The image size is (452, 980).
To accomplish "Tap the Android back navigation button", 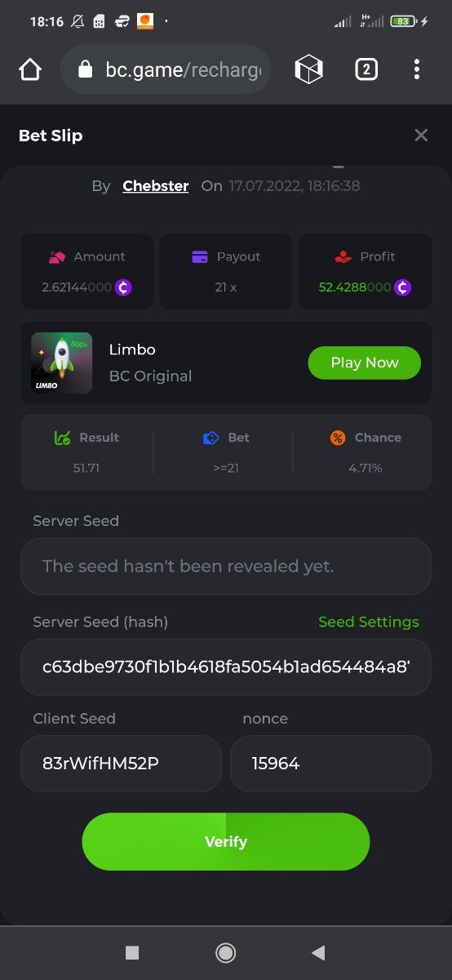I will click(319, 952).
